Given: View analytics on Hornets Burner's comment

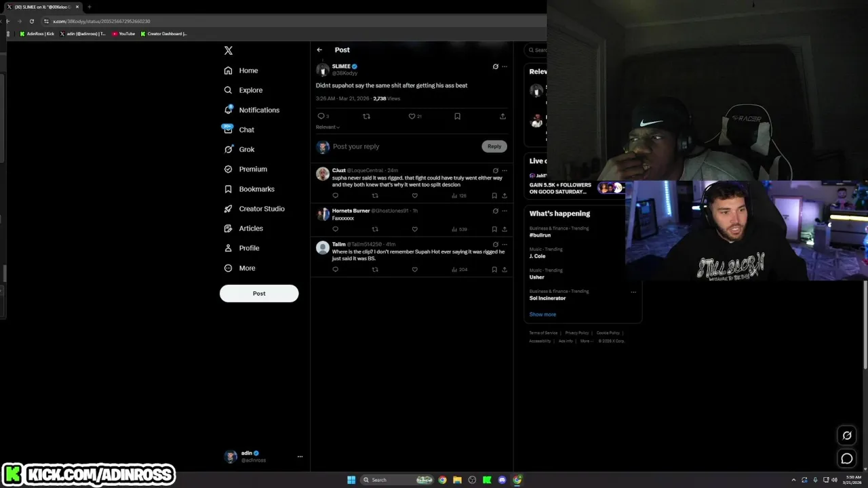Looking at the screenshot, I should point(459,229).
